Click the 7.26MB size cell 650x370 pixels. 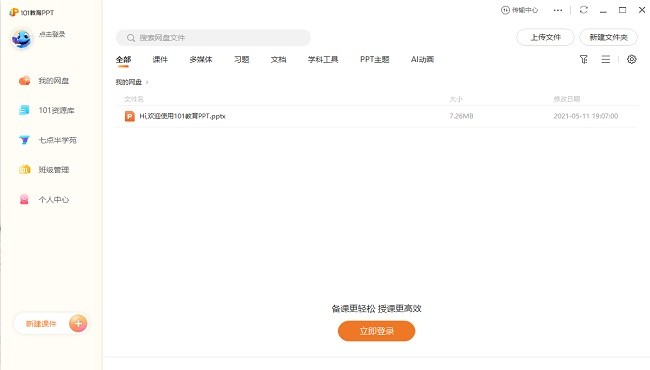[x=461, y=116]
